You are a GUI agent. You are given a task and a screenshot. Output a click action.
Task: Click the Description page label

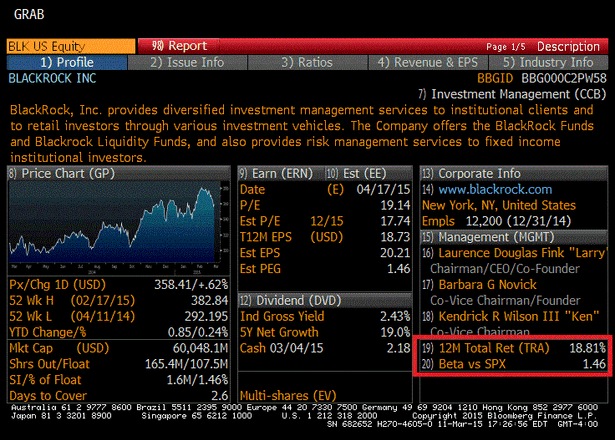tap(568, 46)
